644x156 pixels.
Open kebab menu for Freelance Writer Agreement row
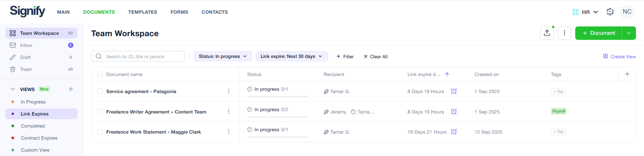229,111
